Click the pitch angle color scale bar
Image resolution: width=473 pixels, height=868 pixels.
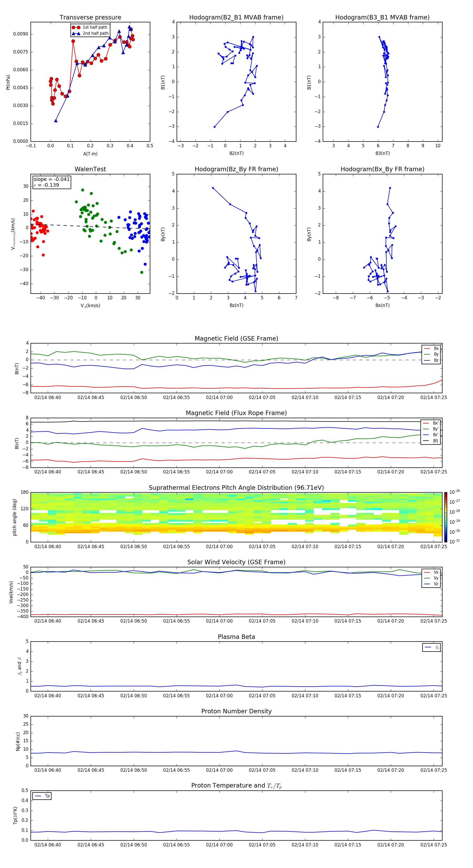point(446,517)
